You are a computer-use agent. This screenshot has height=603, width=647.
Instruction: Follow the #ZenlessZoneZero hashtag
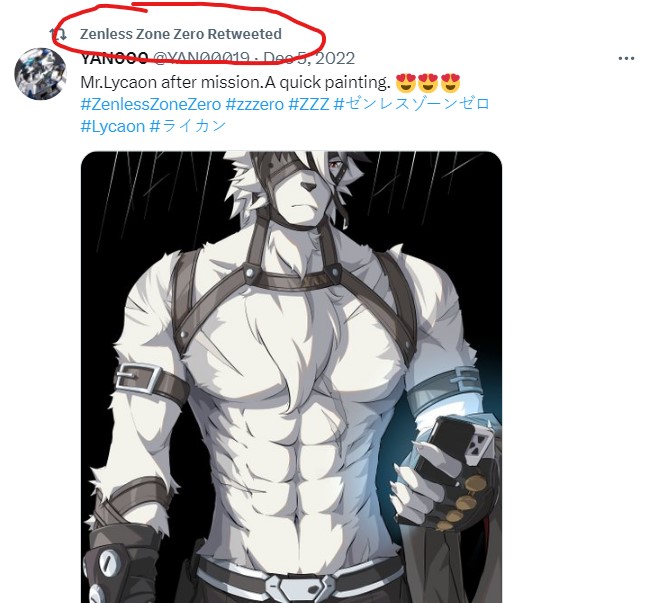tap(151, 104)
